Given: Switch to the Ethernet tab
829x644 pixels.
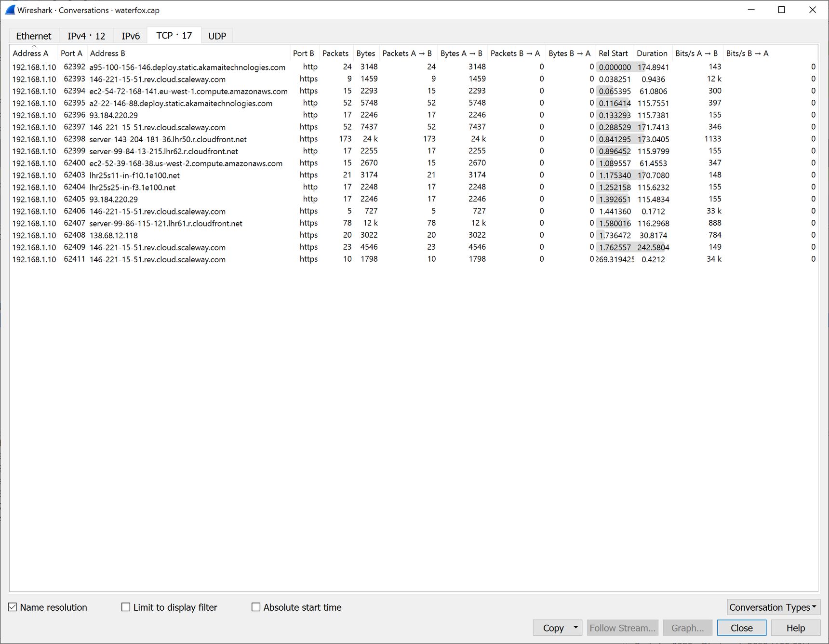Looking at the screenshot, I should [34, 36].
